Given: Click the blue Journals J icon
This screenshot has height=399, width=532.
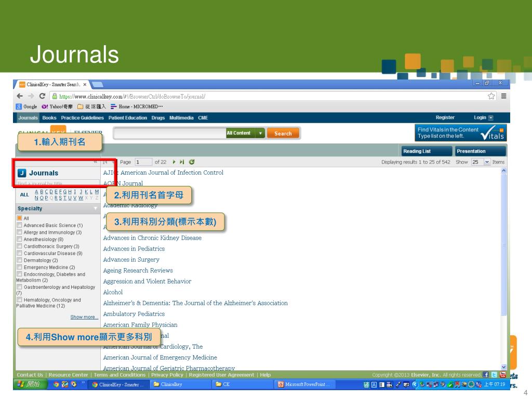Looking at the screenshot, I should [22, 173].
